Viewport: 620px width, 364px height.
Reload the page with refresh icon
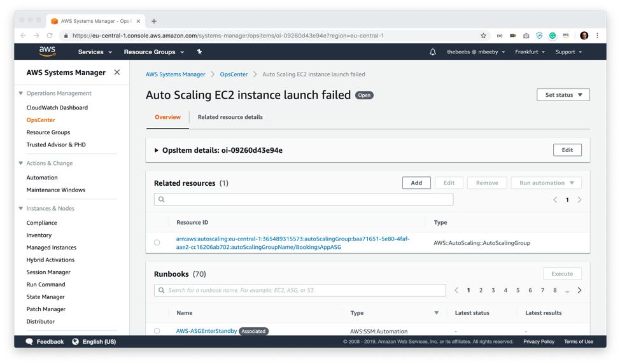pyautogui.click(x=50, y=36)
